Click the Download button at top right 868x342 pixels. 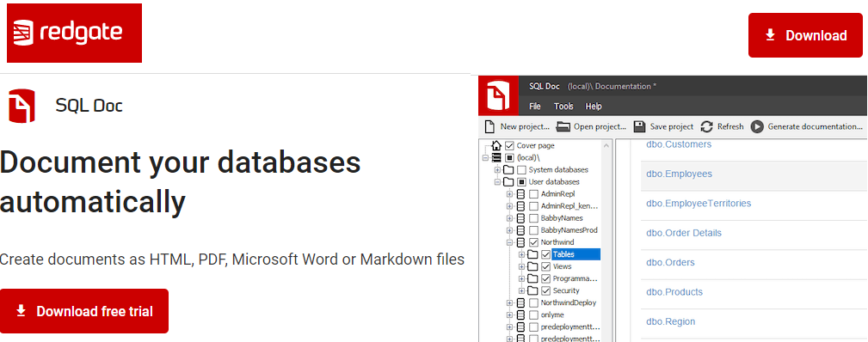[805, 35]
